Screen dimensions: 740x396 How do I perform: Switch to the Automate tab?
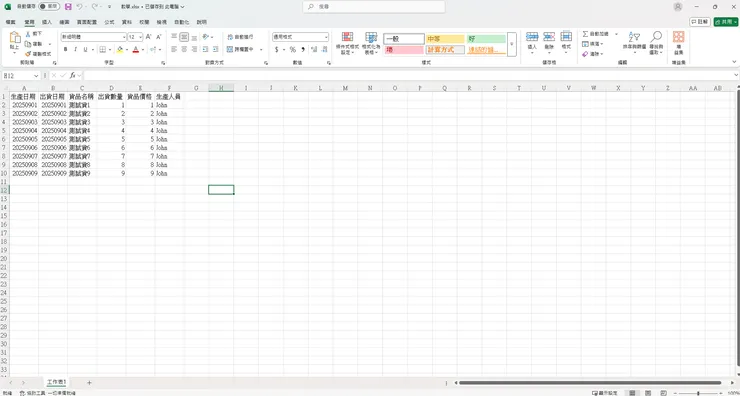click(x=182, y=22)
